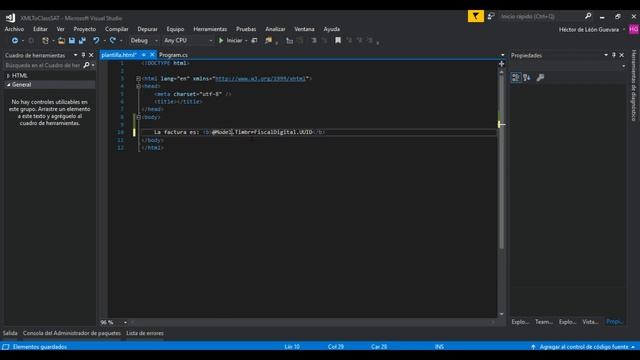Undo the last edit with the undo arrow

tap(96, 40)
